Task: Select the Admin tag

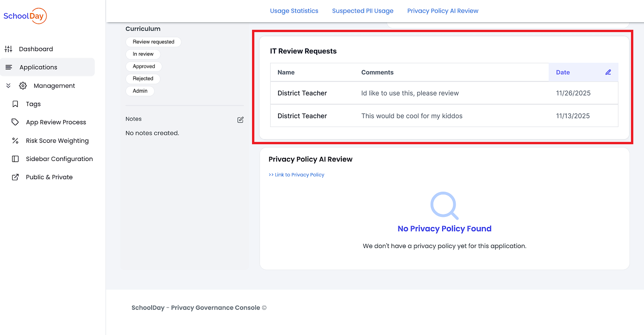Action: coord(140,91)
